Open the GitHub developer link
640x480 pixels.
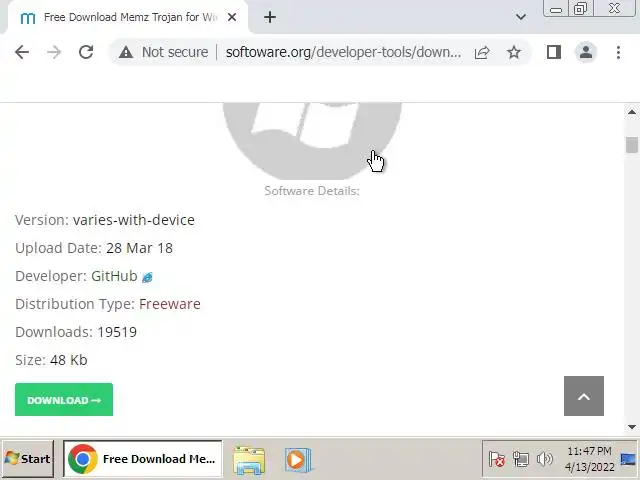pyautogui.click(x=114, y=276)
